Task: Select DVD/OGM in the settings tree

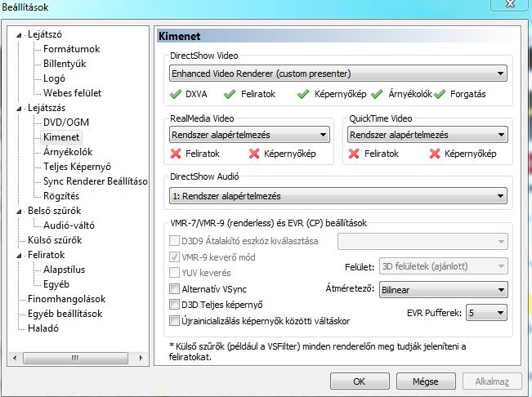Action: click(66, 123)
